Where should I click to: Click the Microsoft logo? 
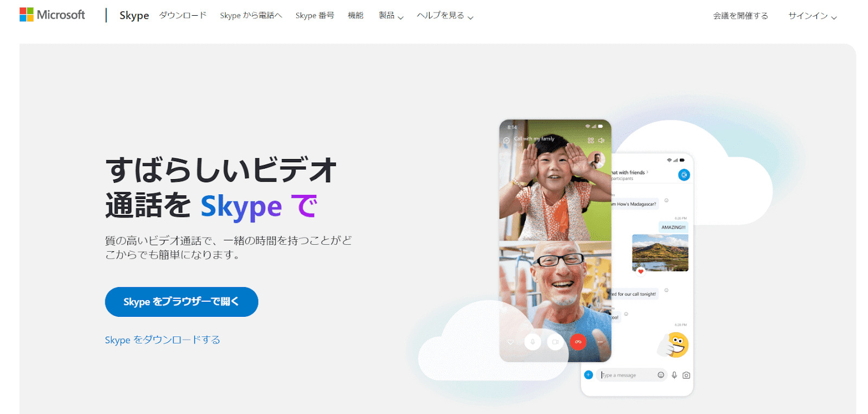[52, 15]
